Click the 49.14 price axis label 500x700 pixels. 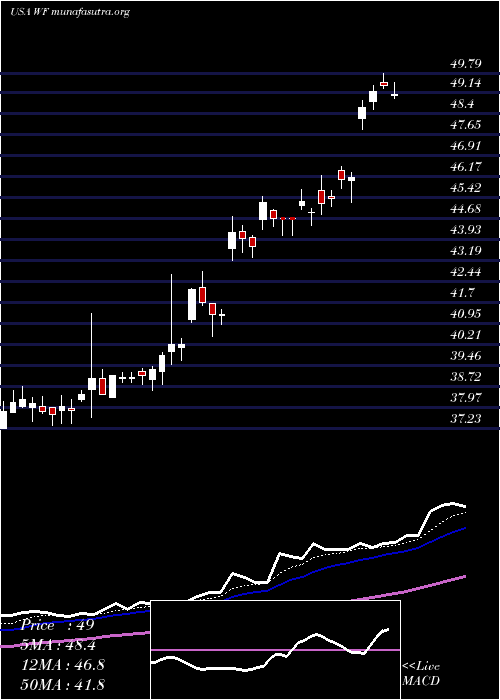click(466, 83)
